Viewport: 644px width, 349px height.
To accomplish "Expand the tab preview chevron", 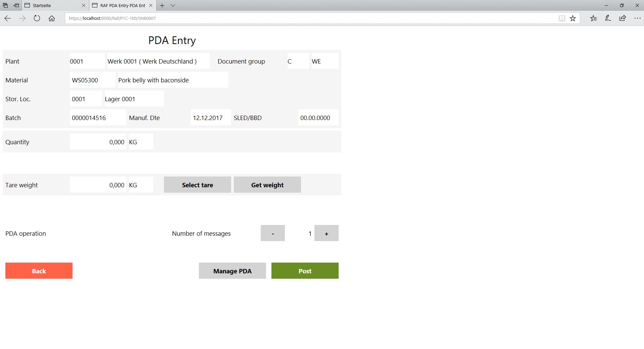I will click(x=173, y=5).
